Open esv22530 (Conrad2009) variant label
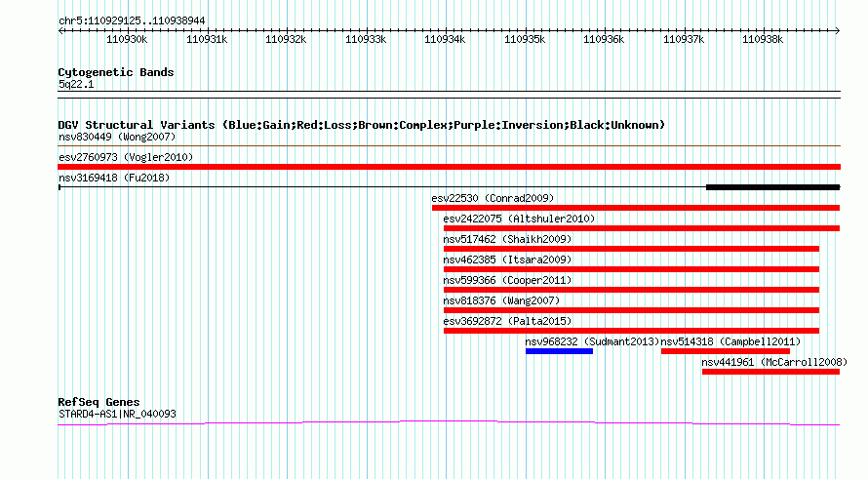868x479 pixels. [x=493, y=198]
